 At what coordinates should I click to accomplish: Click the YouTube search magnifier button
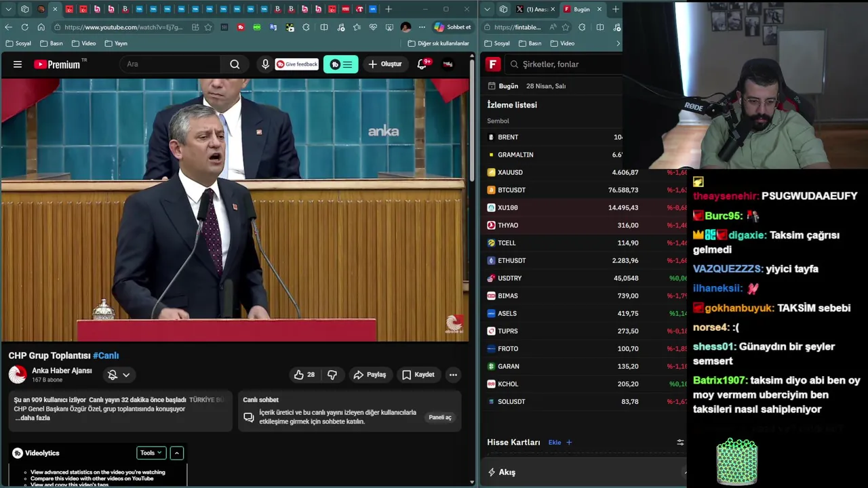click(235, 64)
